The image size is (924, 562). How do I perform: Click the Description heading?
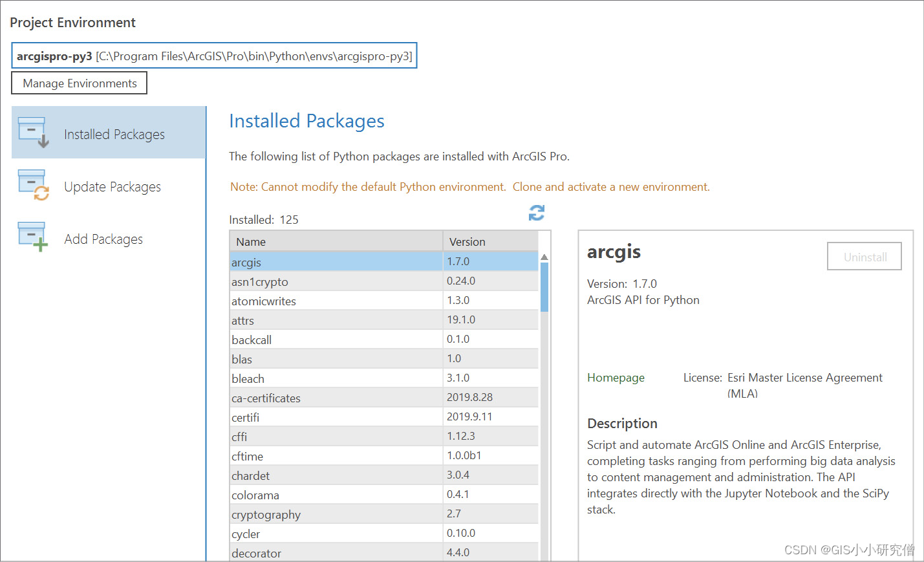(622, 424)
